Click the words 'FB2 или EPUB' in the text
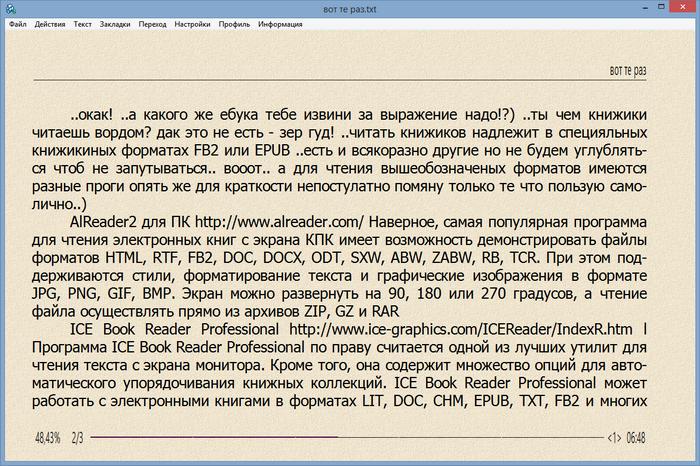This screenshot has width=700, height=466. click(242, 150)
